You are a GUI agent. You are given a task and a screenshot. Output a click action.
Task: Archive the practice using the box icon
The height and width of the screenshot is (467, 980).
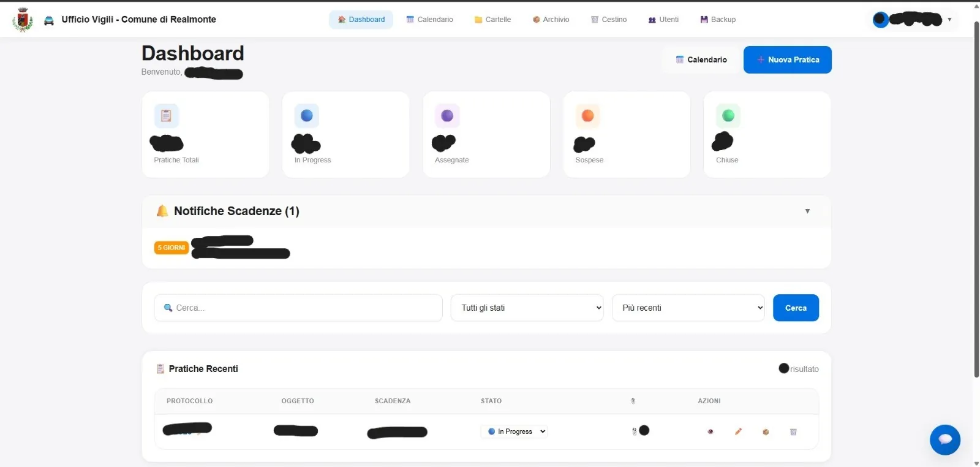pos(766,431)
